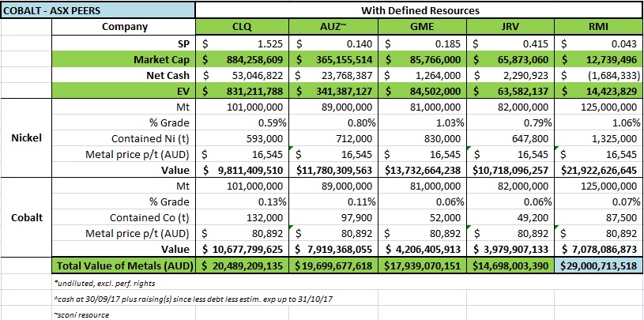The image size is (644, 320).
Task: Select AUZ contained nickel 712,000
Action: point(333,138)
